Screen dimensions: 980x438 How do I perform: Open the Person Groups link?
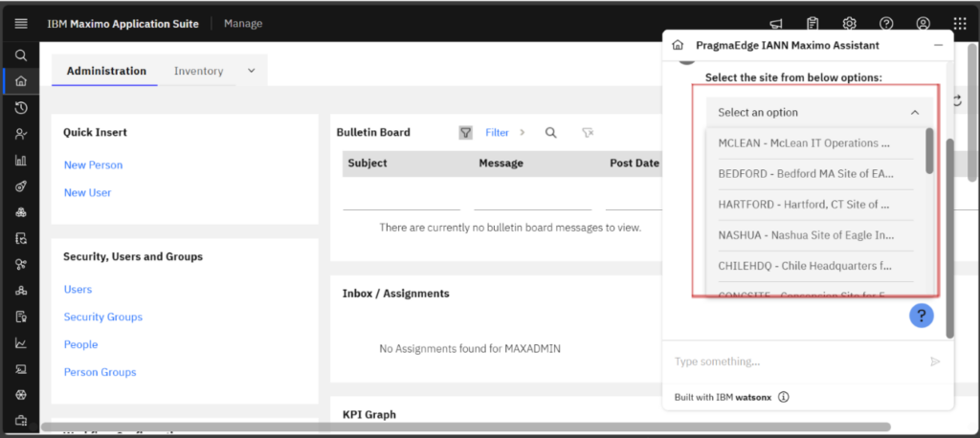(x=100, y=372)
